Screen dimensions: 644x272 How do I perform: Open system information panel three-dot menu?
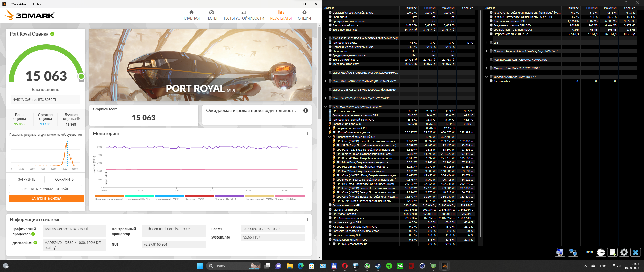coord(307,219)
